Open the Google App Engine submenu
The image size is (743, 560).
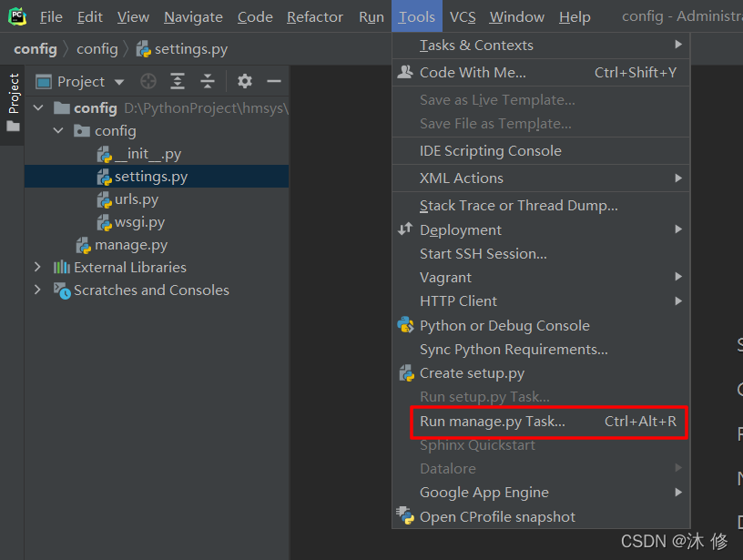pyautogui.click(x=541, y=493)
